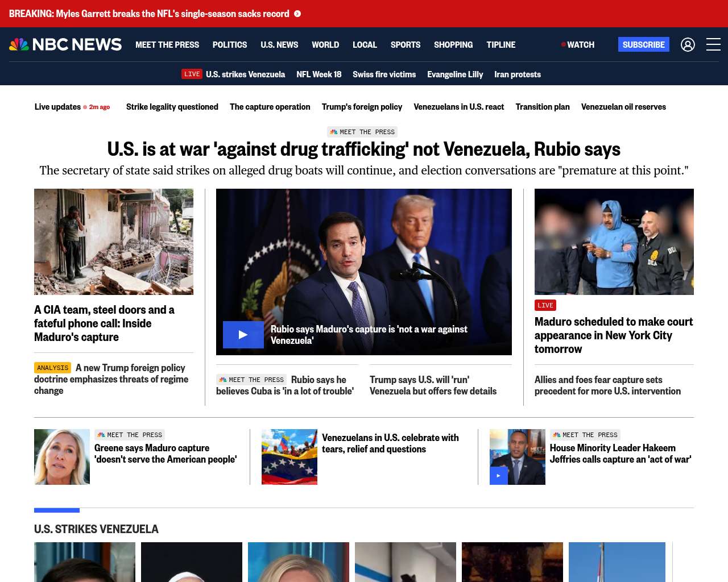Go to the Sports section

406,44
